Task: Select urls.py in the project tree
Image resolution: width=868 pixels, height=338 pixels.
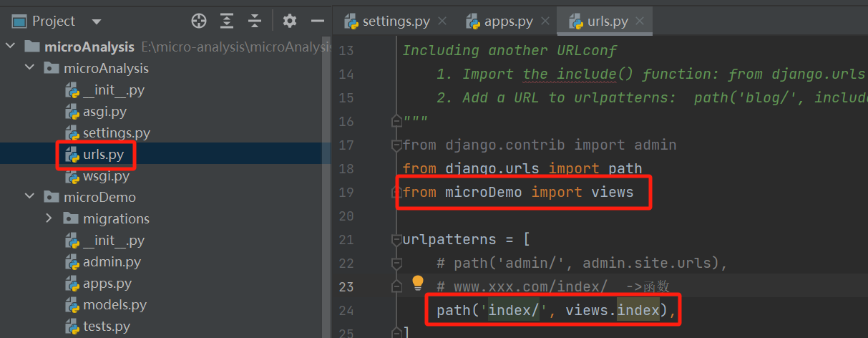Action: point(104,154)
